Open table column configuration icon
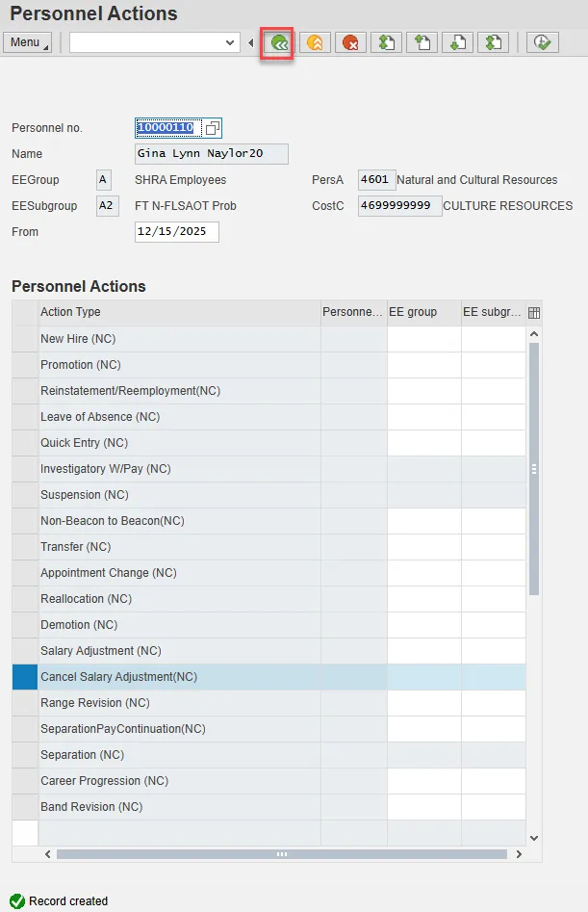 click(x=534, y=312)
